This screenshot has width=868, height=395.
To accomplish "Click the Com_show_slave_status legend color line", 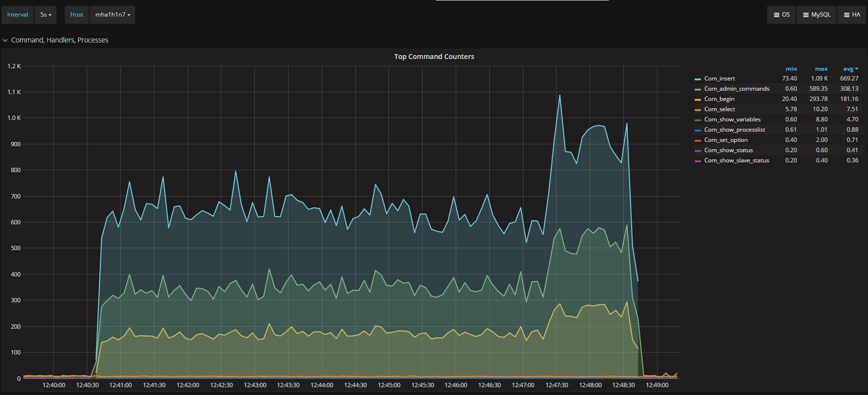I will [698, 161].
